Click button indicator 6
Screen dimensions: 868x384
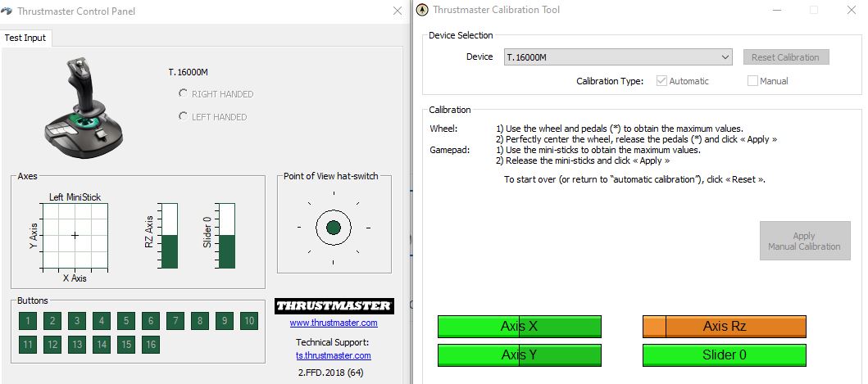[151, 320]
